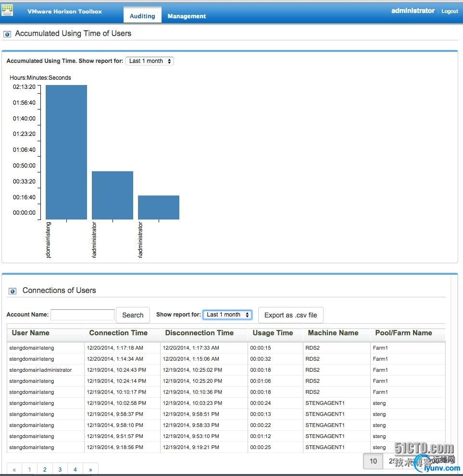
Task: Select row with connection time 12/20/2014, 1:17:18 AM
Action: (226, 348)
